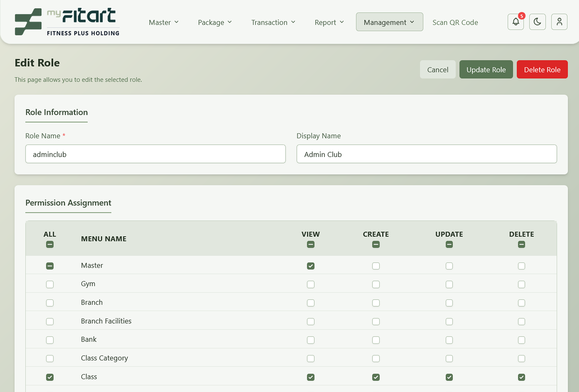Enable Delete permission for Class Category

coord(521,358)
